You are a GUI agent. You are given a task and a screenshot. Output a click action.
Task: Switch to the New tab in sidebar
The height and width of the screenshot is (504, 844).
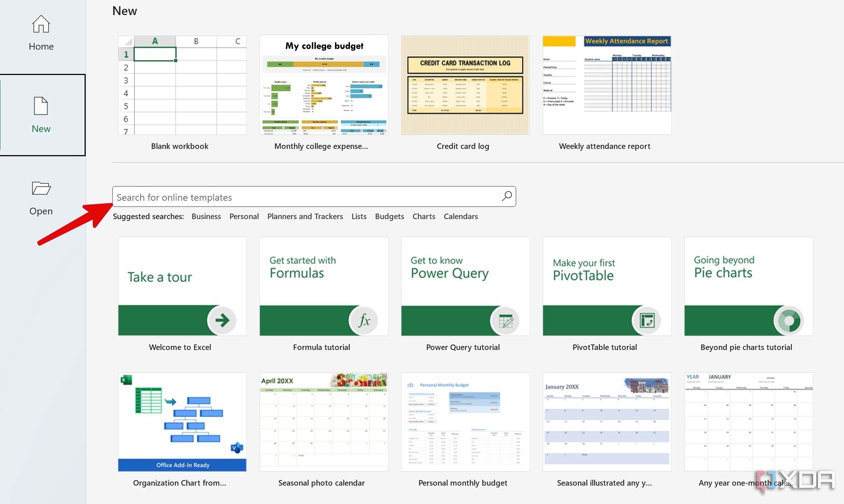(41, 114)
